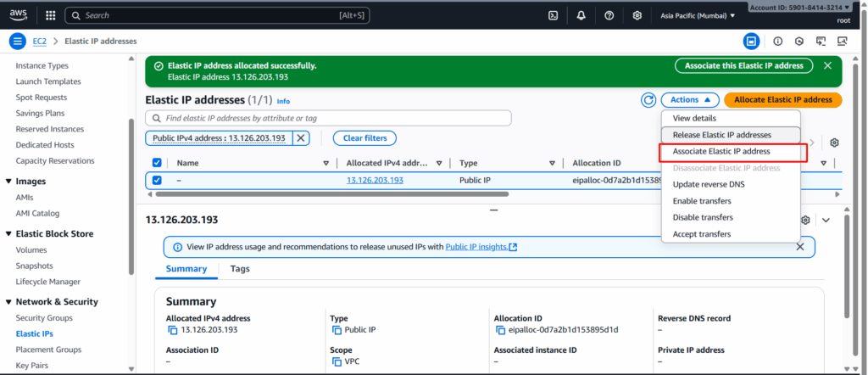868x375 pixels.
Task: Open Volumes in sidebar
Action: click(31, 249)
